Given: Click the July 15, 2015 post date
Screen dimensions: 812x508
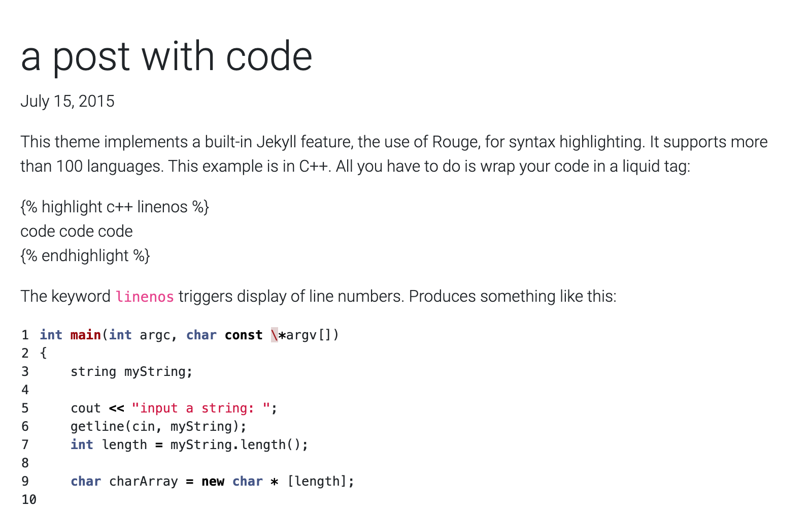Looking at the screenshot, I should tap(67, 101).
